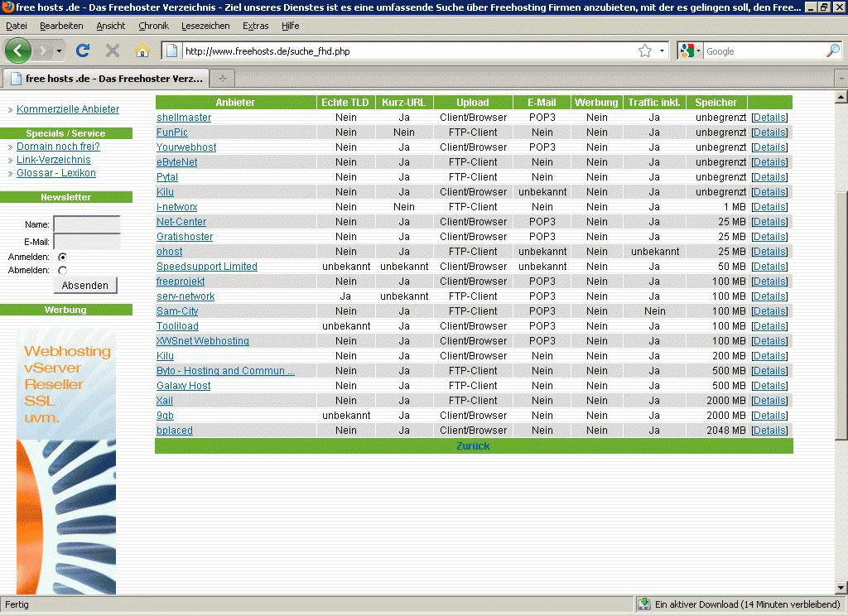Screen dimensions: 848x616
Task: Click the scrollbar up arrow
Action: point(841,98)
